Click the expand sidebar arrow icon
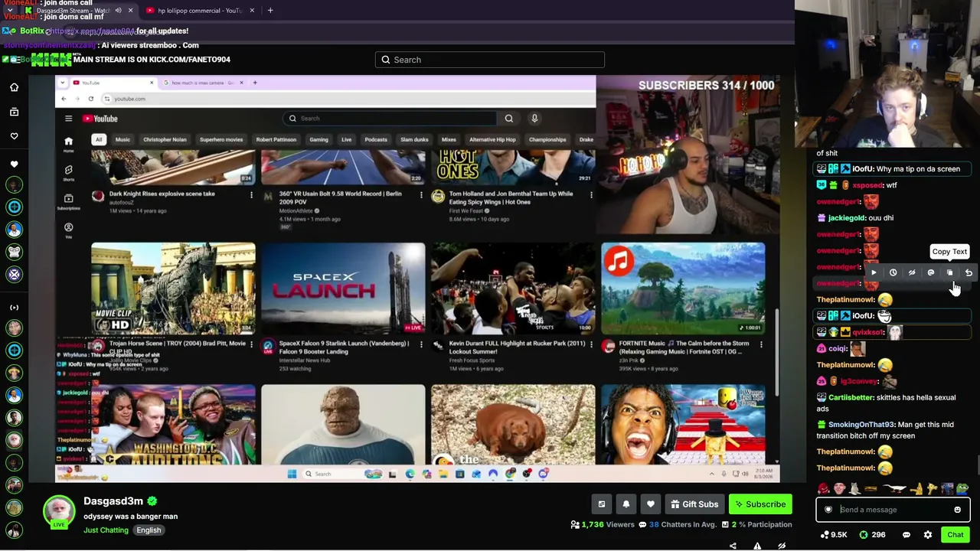Image resolution: width=980 pixels, height=551 pixels. [14, 308]
